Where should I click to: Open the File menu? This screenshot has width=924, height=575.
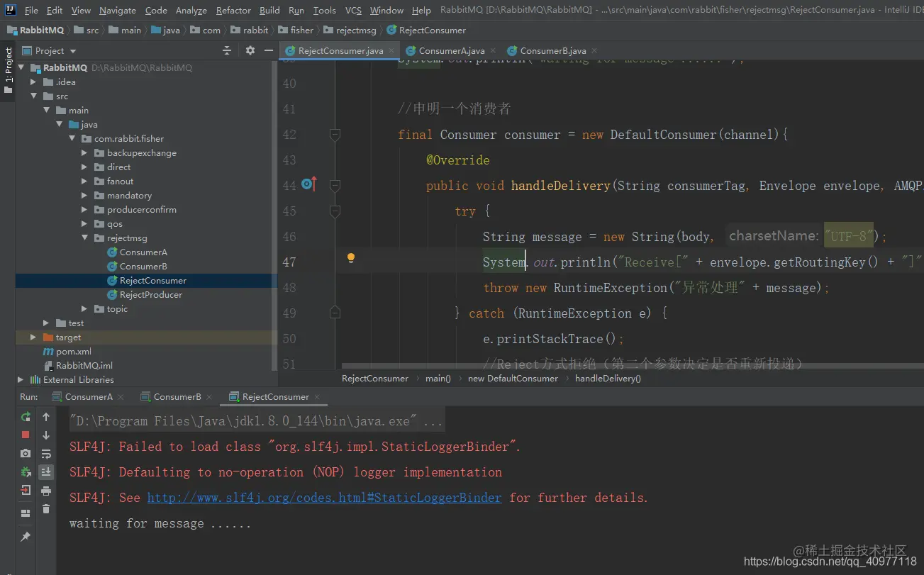pos(31,11)
